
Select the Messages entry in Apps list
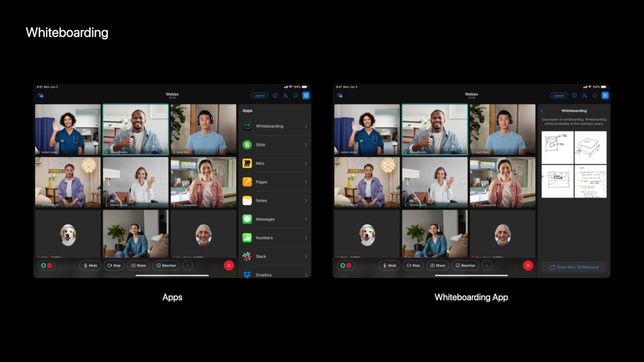[265, 219]
